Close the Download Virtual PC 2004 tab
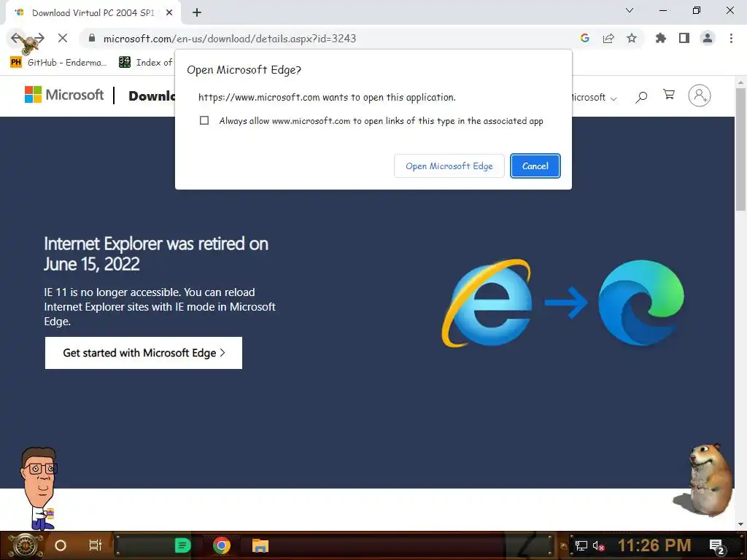 pos(169,13)
